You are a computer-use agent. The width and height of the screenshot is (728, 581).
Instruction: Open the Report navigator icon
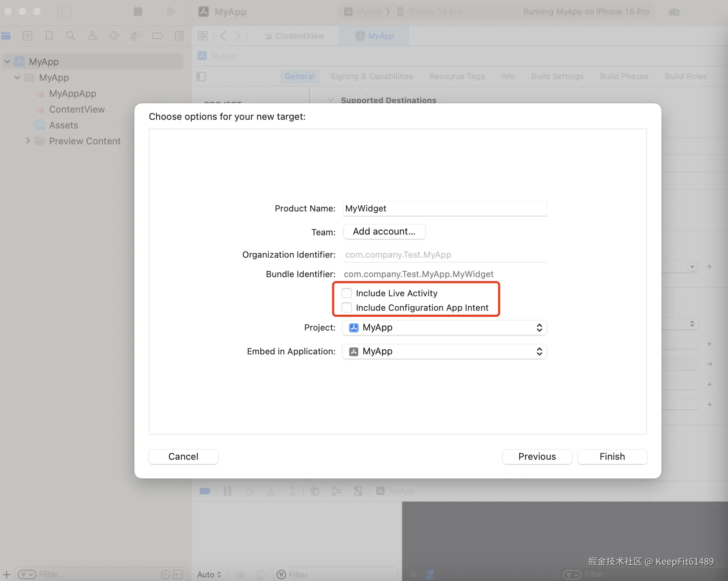pyautogui.click(x=179, y=36)
